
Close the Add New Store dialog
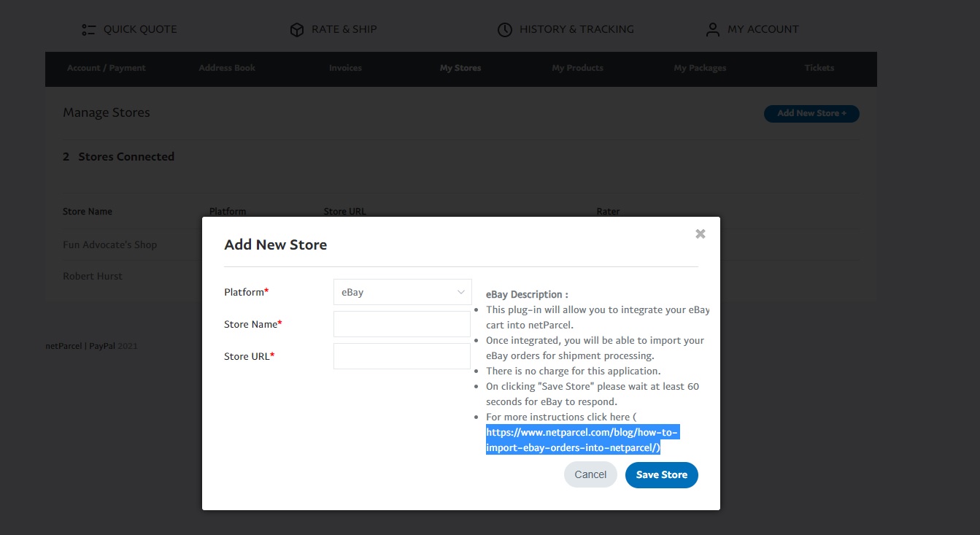click(x=700, y=234)
